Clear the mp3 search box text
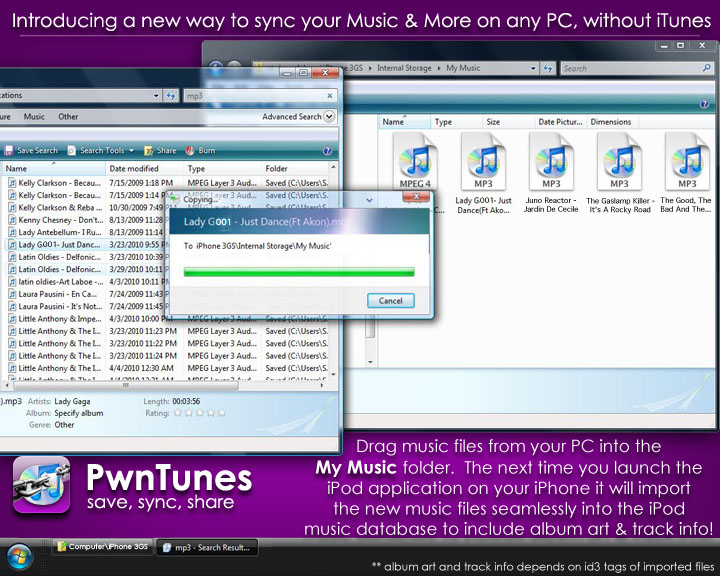 pyautogui.click(x=328, y=96)
